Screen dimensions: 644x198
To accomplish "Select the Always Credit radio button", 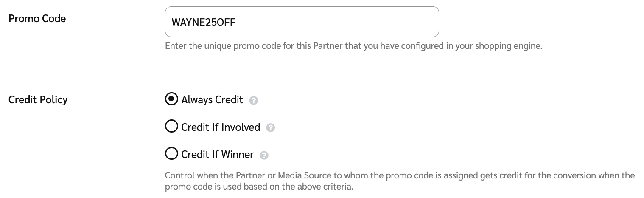I will 171,99.
